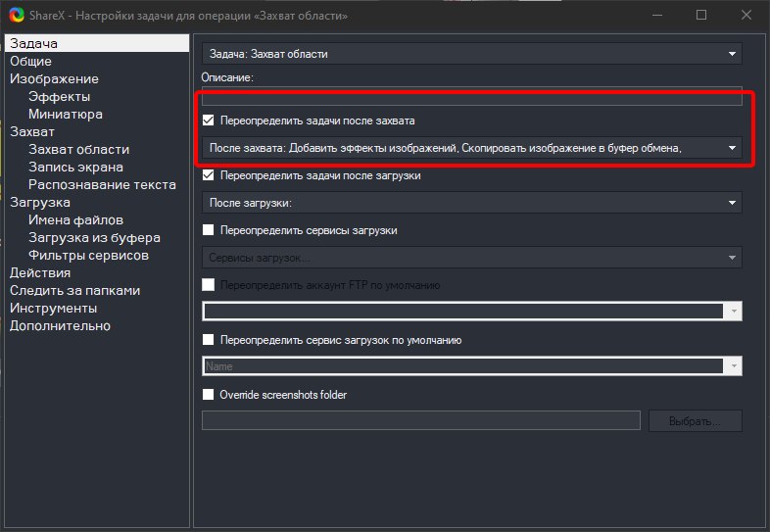Screen dimensions: 770x532
Task: Open the Дополнительно settings page
Action: (60, 325)
